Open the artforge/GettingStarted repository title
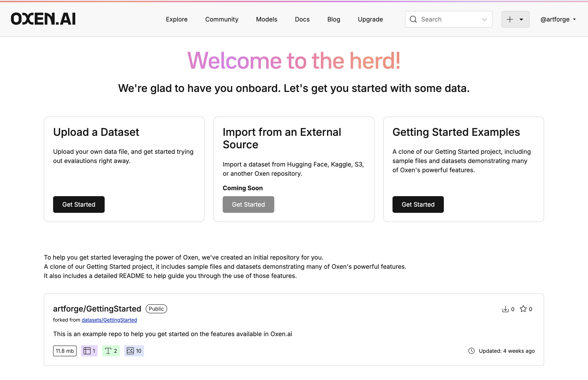The image size is (588, 380). (x=97, y=309)
